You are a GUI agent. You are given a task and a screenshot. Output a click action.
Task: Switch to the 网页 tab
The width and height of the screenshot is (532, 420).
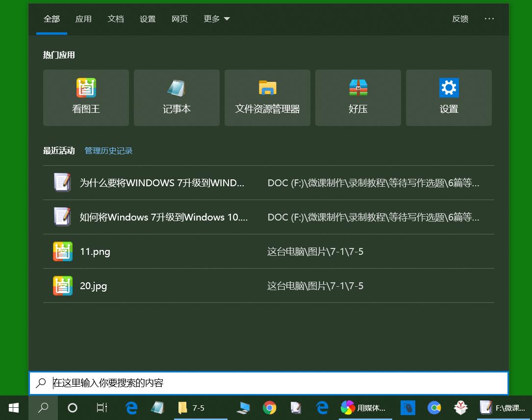(x=179, y=19)
